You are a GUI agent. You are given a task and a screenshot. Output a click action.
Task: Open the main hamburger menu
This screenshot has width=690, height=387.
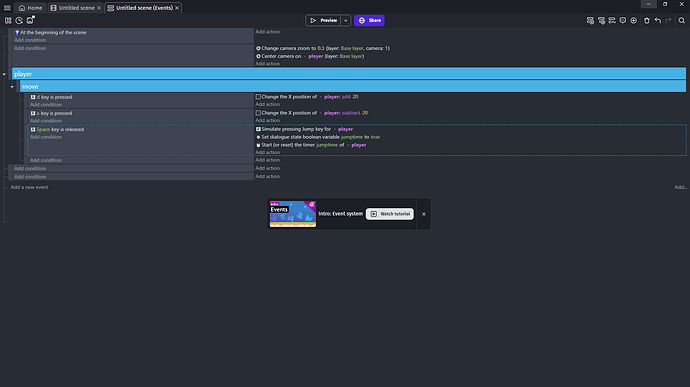[x=7, y=7]
